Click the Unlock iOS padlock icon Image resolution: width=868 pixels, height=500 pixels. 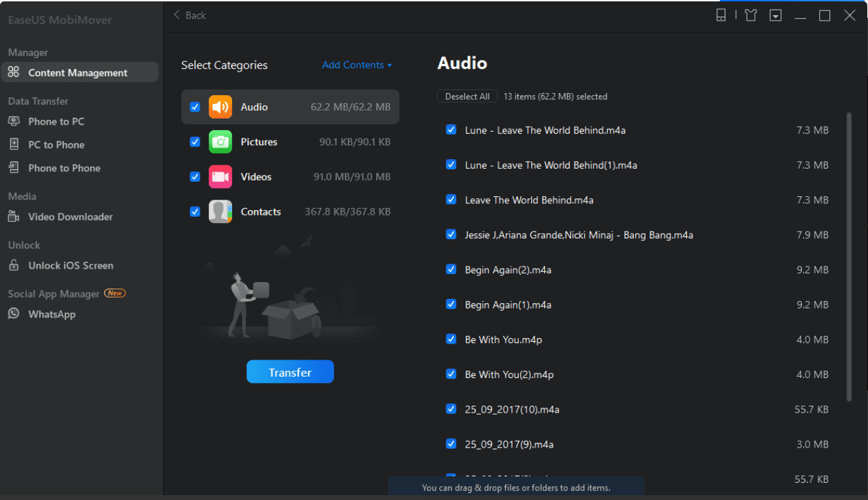pos(14,265)
